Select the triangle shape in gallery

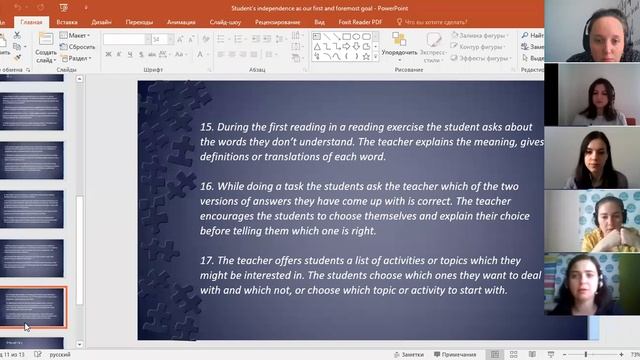pos(317,47)
